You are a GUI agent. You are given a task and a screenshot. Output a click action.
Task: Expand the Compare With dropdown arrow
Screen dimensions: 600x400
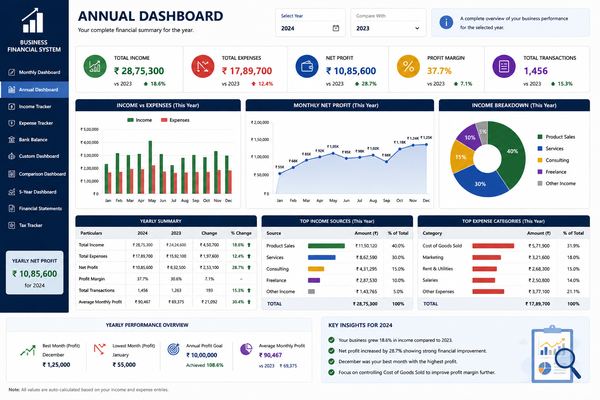417,28
